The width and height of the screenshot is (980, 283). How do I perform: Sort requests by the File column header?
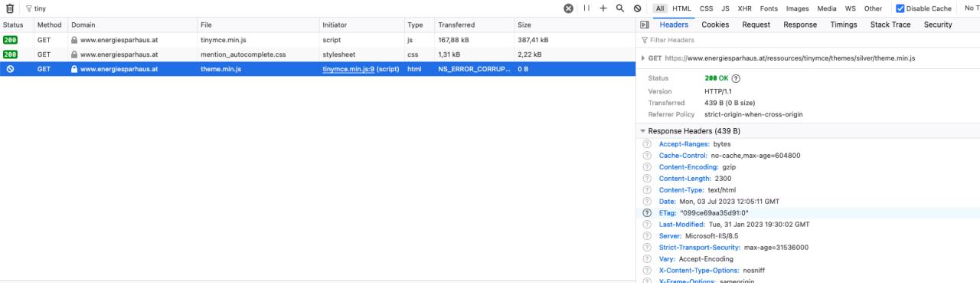[x=258, y=25]
